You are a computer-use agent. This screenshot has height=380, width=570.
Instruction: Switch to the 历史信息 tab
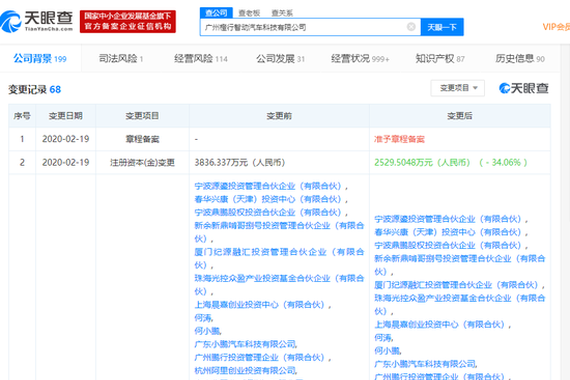[x=520, y=59]
